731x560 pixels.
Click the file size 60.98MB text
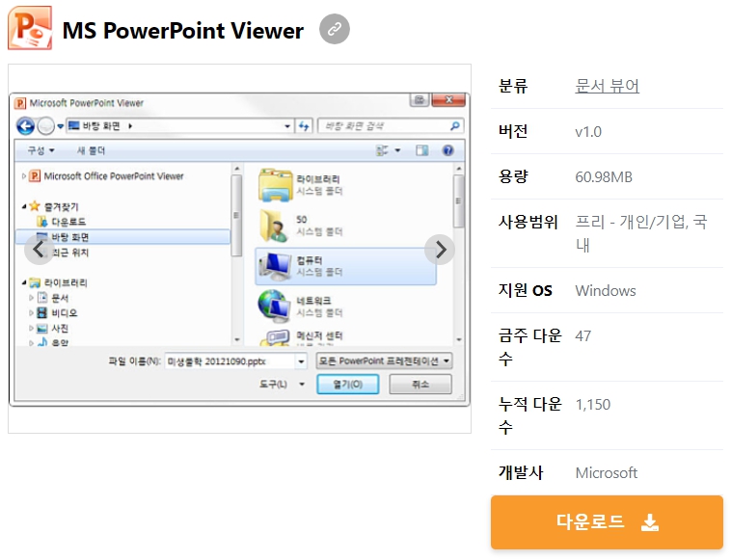pos(604,177)
